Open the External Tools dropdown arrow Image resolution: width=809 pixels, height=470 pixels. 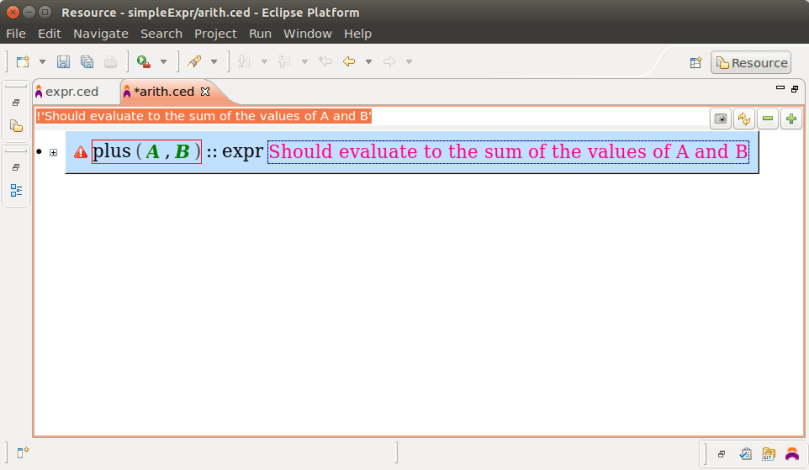click(x=214, y=62)
